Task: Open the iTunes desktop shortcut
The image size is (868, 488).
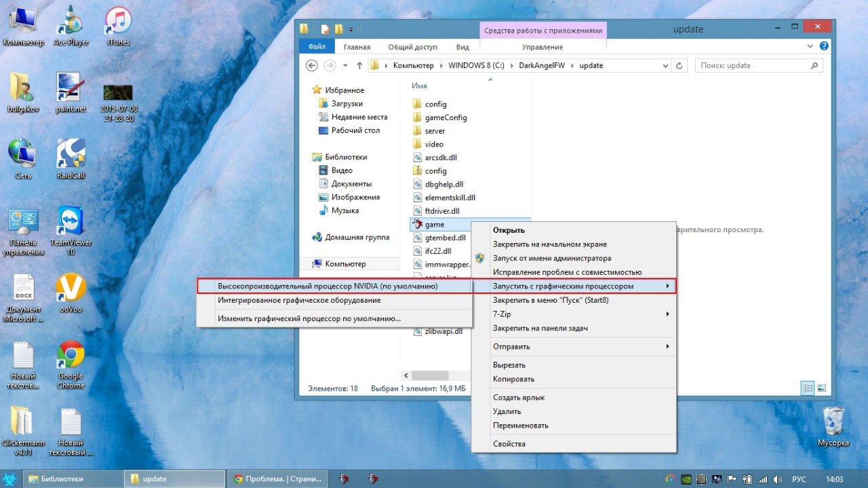Action: tap(118, 26)
